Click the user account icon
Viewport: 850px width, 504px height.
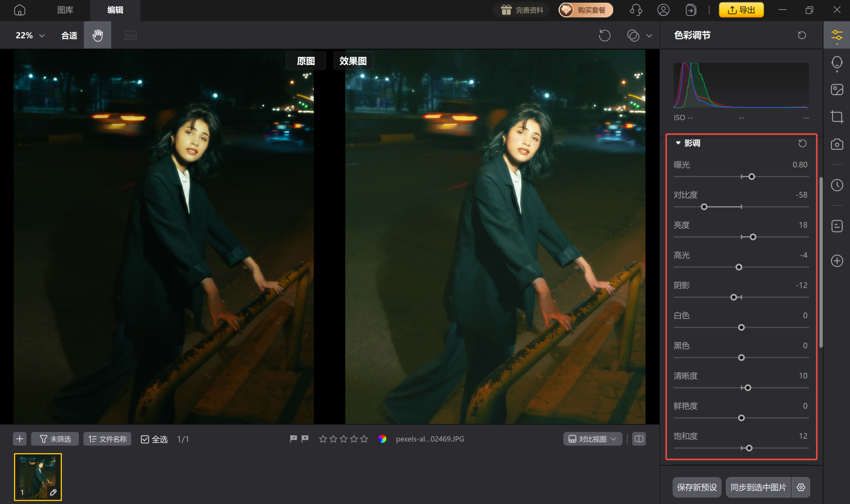663,10
